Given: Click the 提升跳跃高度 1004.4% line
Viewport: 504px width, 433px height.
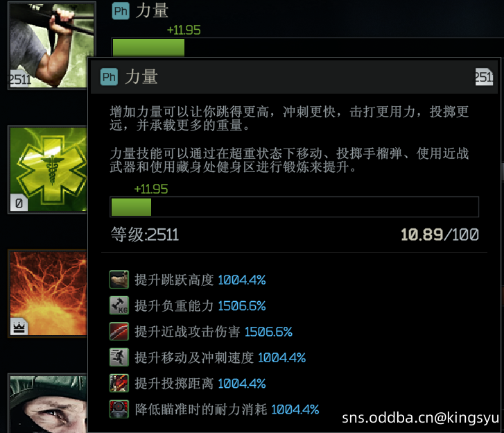Looking at the screenshot, I should pyautogui.click(x=200, y=280).
